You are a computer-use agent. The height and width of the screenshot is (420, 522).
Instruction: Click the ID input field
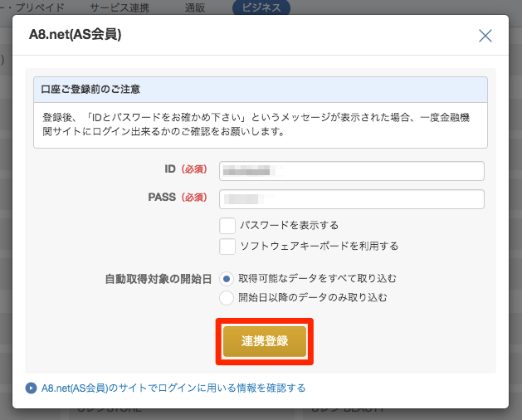coord(352,171)
